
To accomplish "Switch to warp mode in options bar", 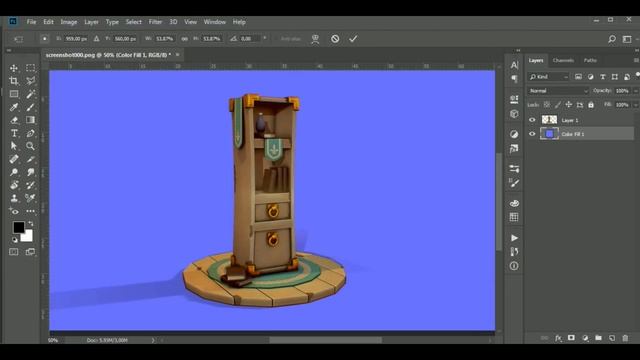I will tap(315, 39).
